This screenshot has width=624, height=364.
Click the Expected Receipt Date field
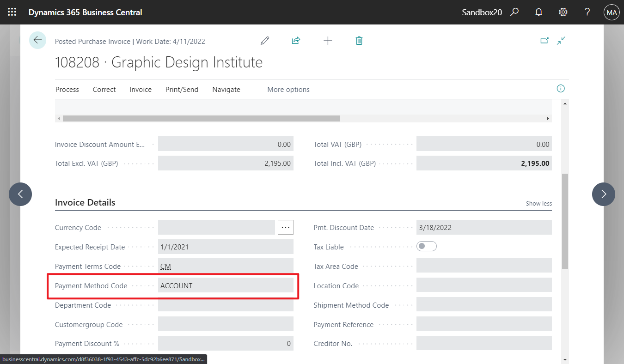point(226,247)
